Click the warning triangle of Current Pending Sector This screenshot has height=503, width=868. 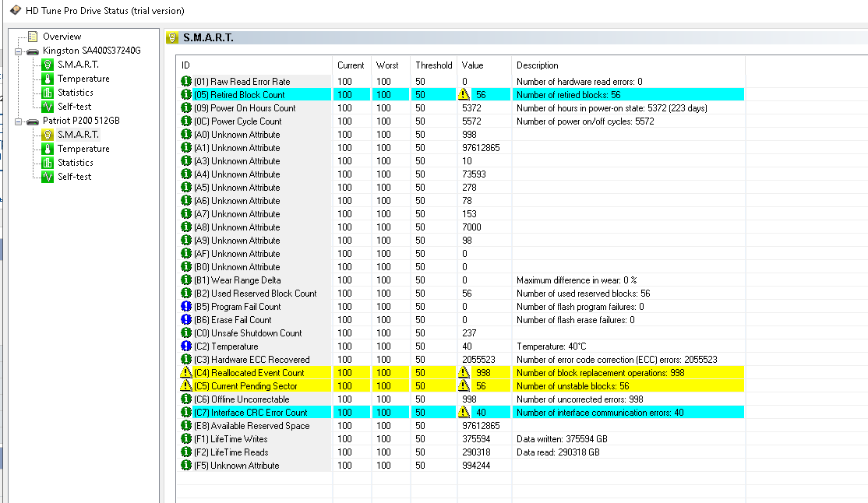(186, 385)
